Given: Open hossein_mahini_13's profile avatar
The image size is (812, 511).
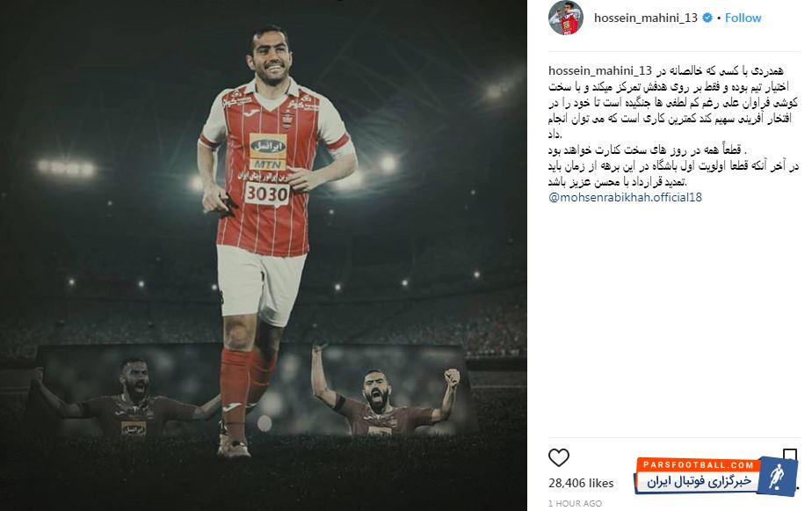Looking at the screenshot, I should pyautogui.click(x=566, y=18).
